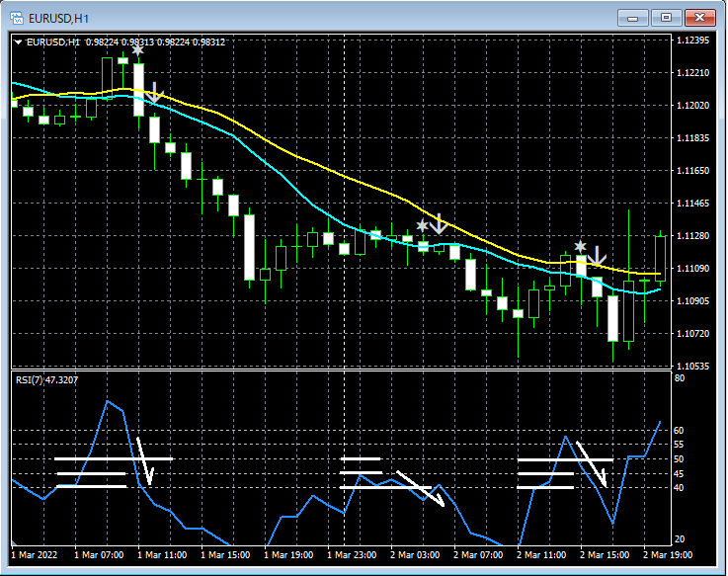
Task: Click the 1.11835 price scale label
Action: [693, 138]
